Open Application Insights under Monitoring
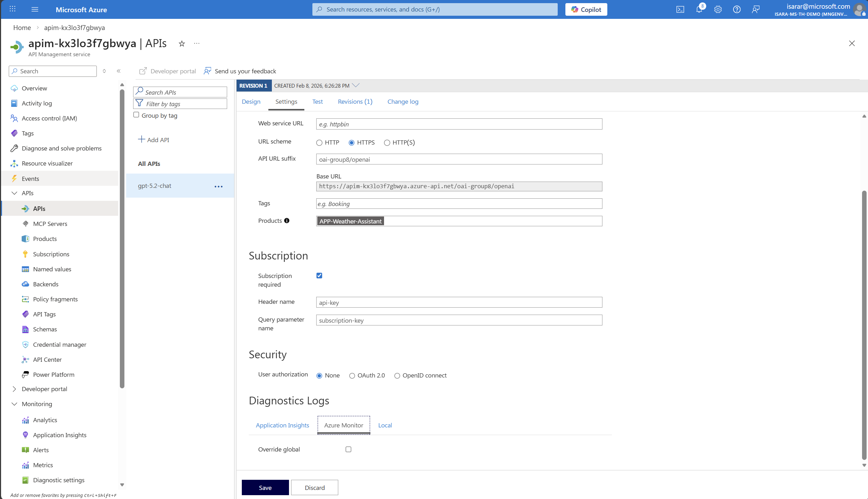This screenshot has height=499, width=868. point(59,435)
